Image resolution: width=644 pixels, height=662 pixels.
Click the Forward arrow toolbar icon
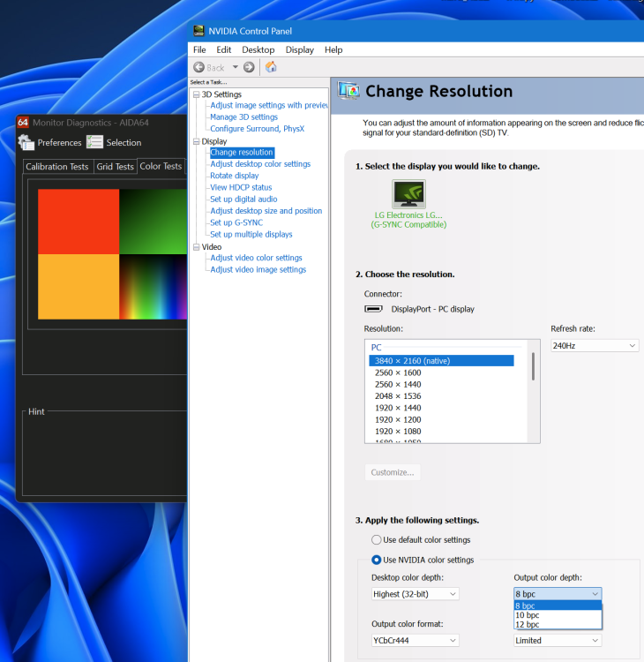pyautogui.click(x=249, y=67)
